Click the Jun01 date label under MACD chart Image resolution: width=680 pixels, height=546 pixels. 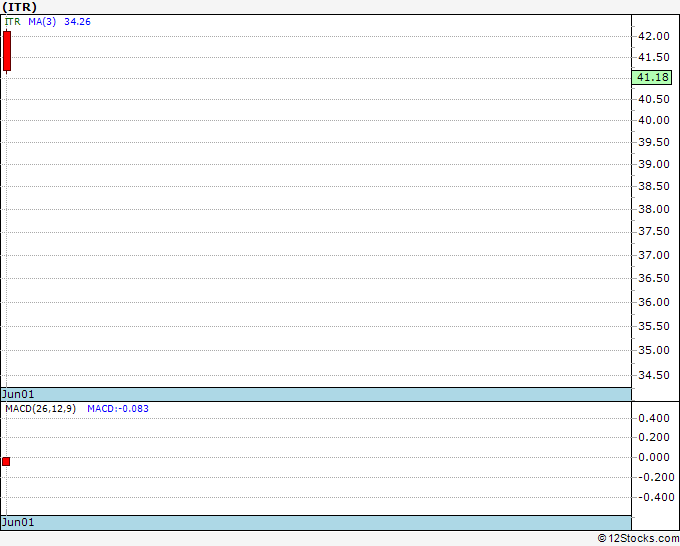click(x=18, y=522)
